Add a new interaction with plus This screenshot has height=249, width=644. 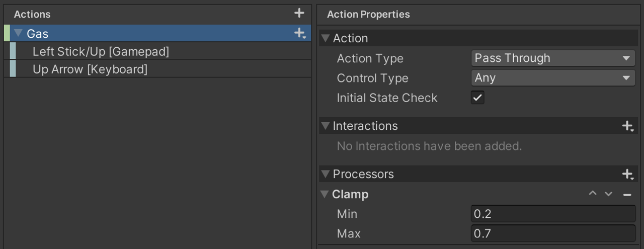627,126
